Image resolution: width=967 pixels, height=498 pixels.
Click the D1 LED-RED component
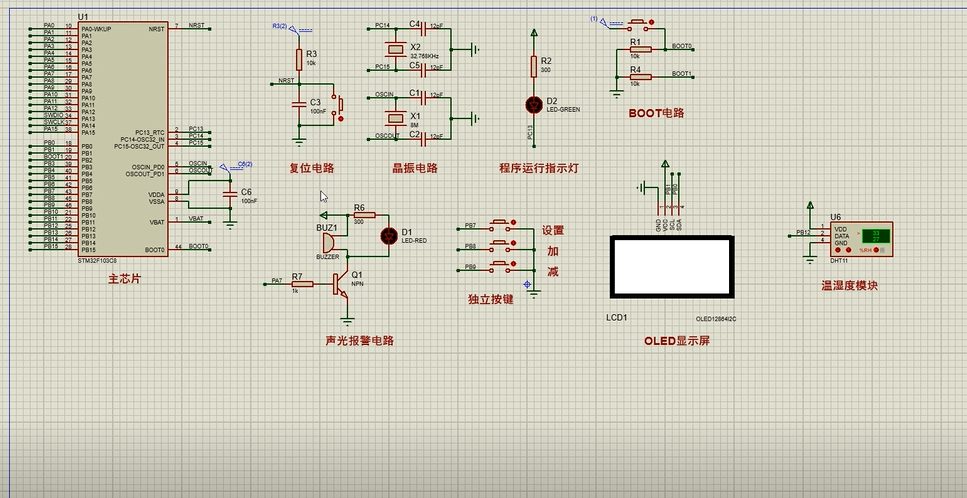[388, 236]
